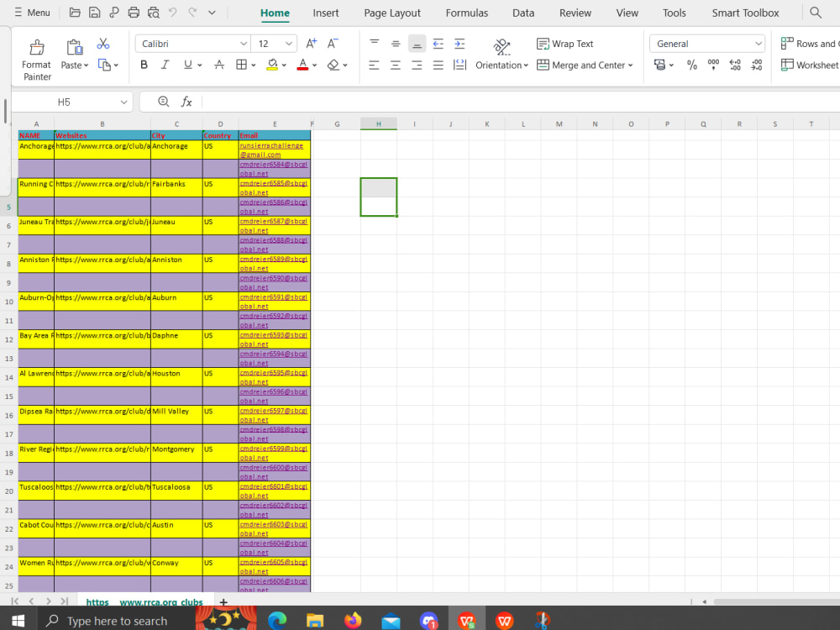Switch to the Insert tab
This screenshot has width=840, height=630.
coord(326,13)
